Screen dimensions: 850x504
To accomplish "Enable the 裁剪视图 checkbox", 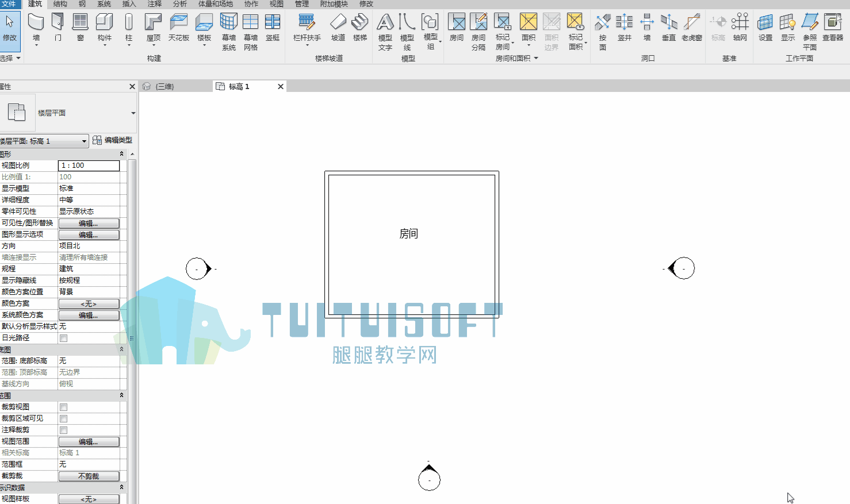I will click(x=64, y=407).
